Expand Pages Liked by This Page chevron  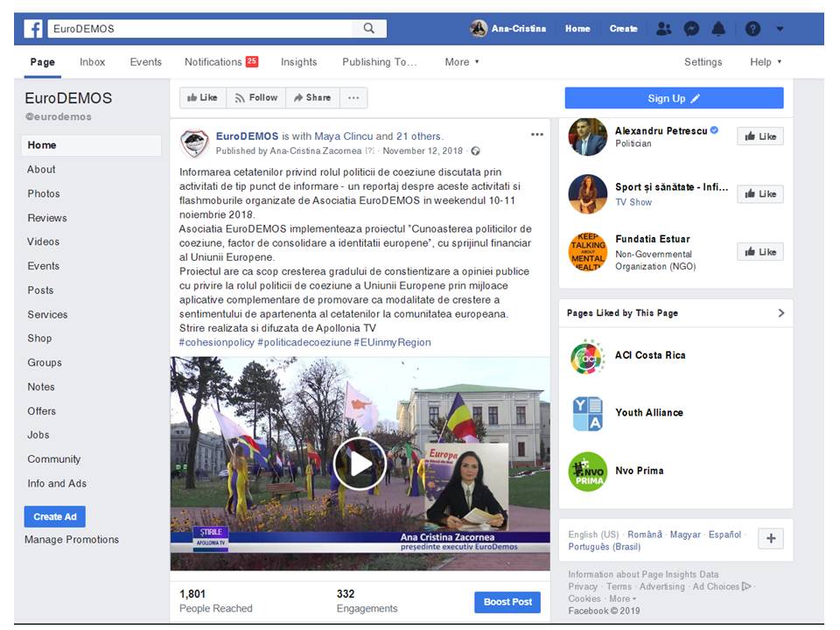(x=781, y=313)
